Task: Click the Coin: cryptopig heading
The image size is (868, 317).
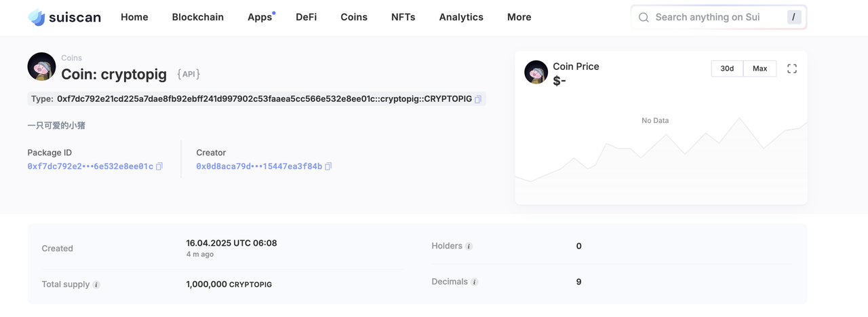Action: click(114, 74)
